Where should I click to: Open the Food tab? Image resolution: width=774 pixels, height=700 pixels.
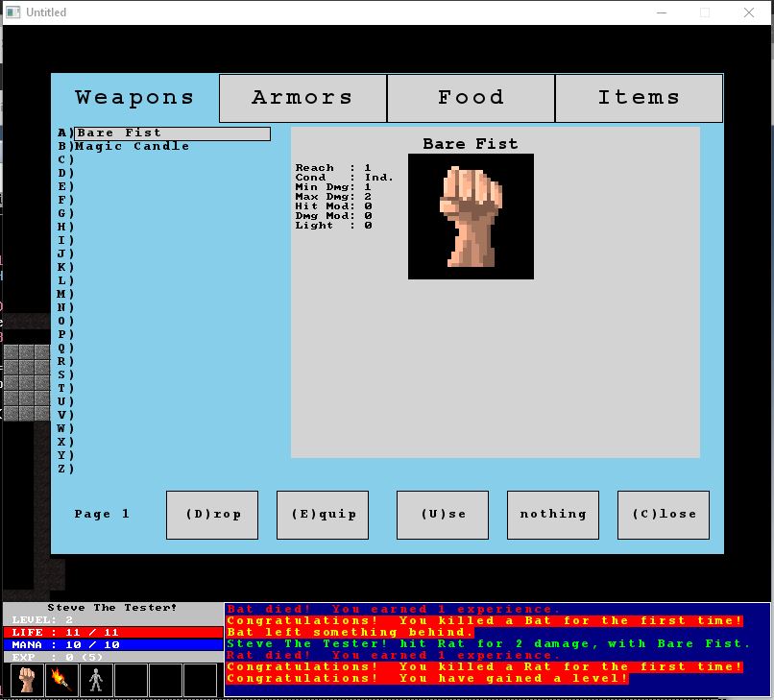(x=471, y=98)
